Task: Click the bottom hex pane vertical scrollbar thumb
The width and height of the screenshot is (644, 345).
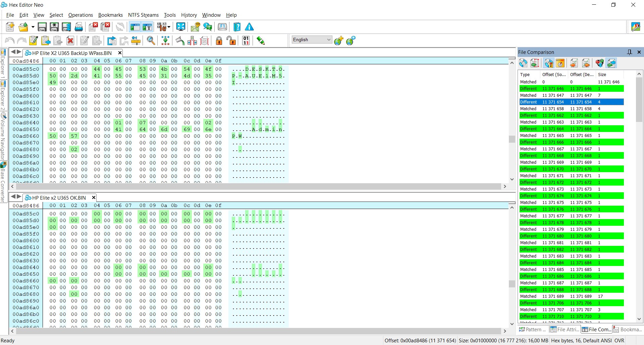Action: click(x=512, y=284)
